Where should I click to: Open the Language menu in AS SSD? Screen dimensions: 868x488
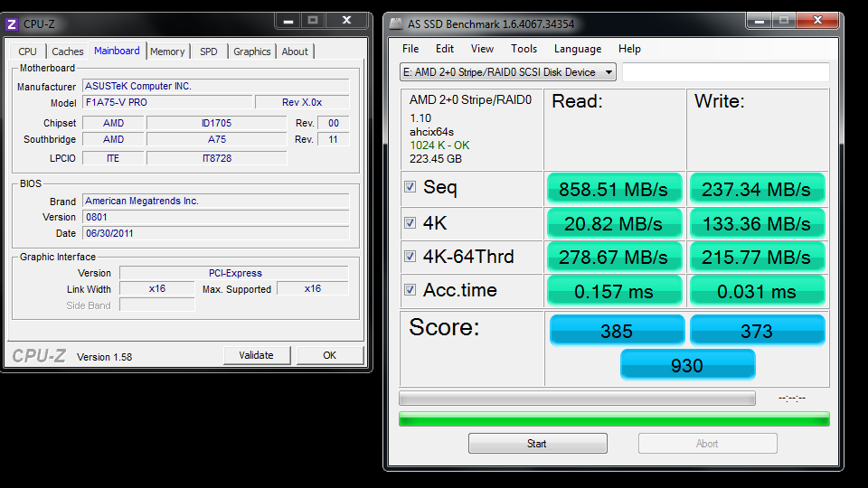point(578,49)
